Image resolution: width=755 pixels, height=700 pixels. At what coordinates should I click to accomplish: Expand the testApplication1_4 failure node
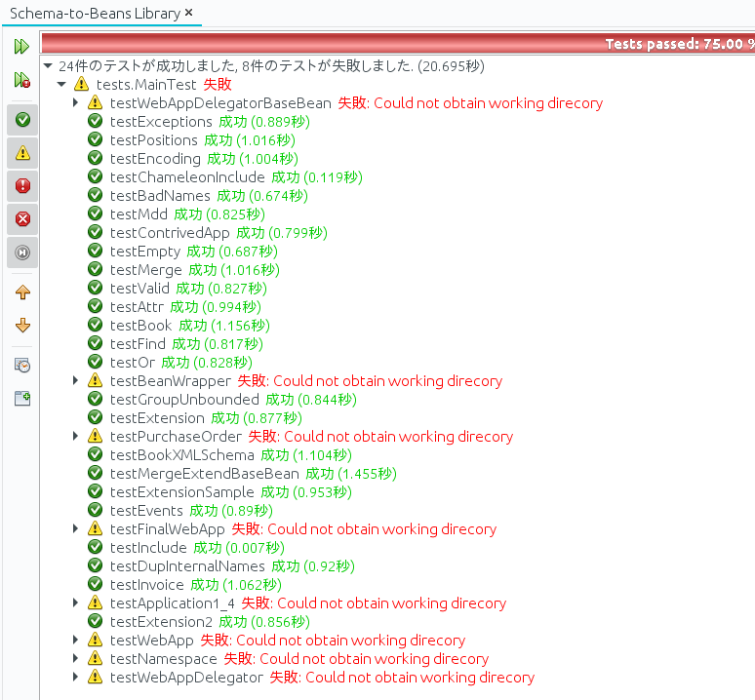pyautogui.click(x=75, y=603)
